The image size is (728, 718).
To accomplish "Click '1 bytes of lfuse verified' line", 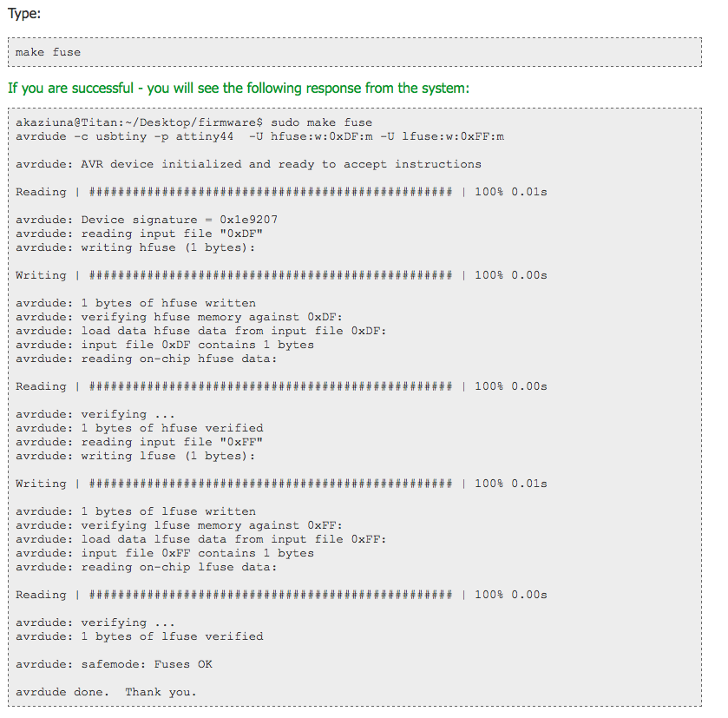I will [140, 636].
